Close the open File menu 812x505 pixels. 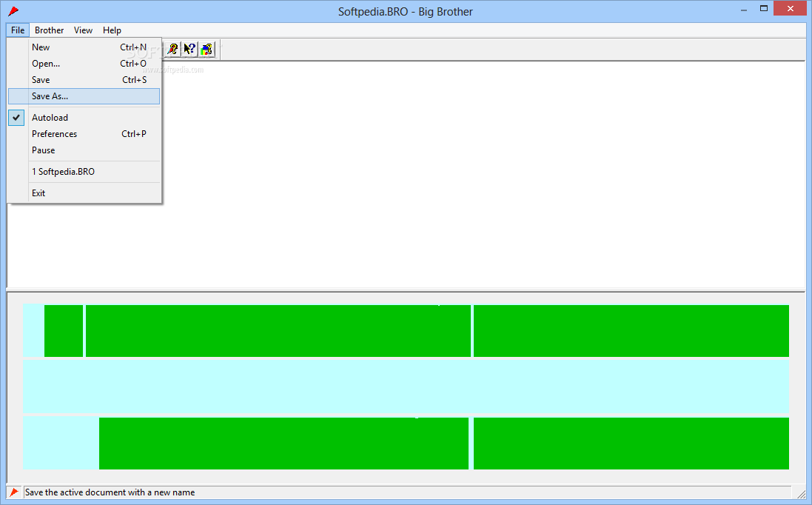point(18,30)
